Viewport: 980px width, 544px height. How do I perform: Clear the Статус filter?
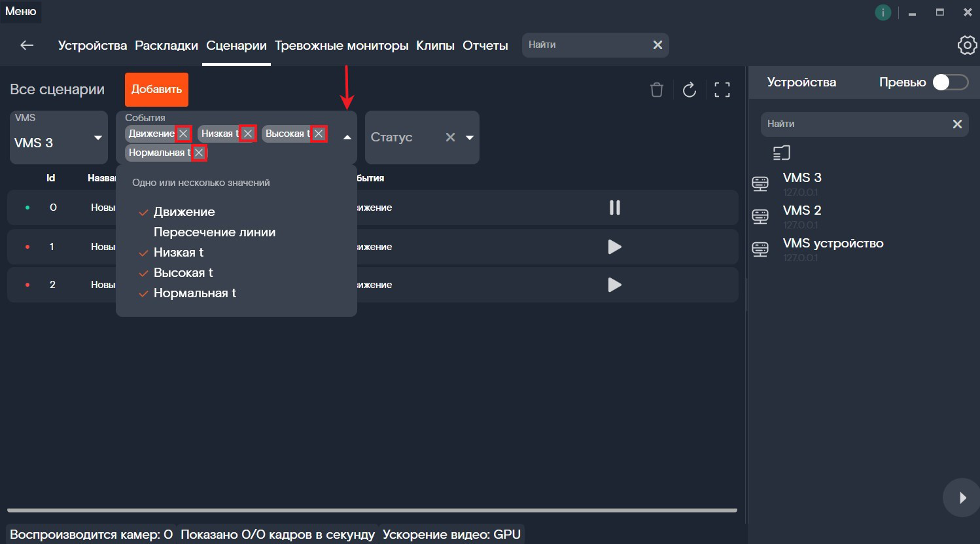[450, 137]
